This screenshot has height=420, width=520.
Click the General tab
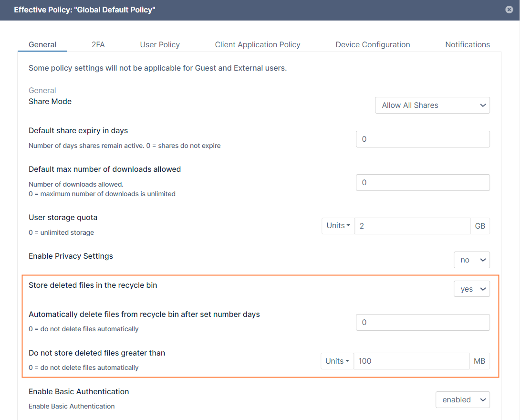click(42, 44)
